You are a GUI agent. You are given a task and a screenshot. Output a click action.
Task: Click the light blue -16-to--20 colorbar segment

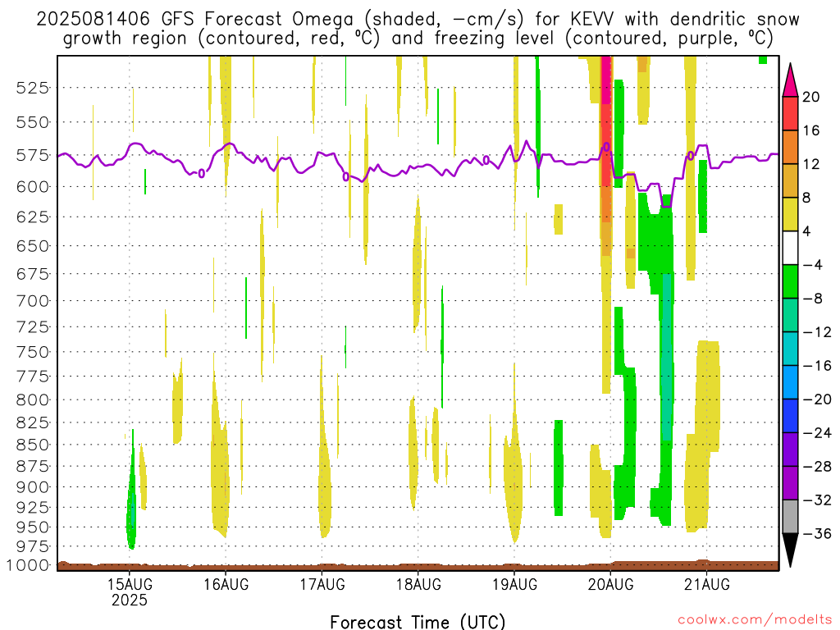(790, 382)
